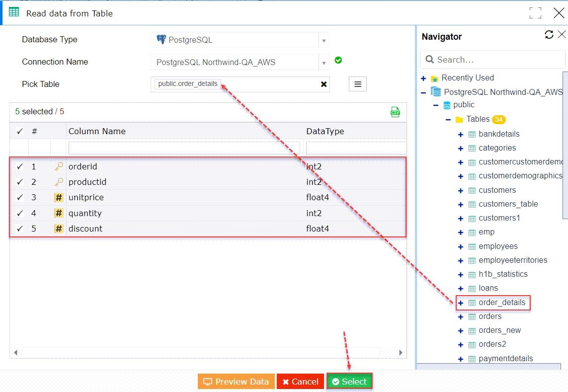The height and width of the screenshot is (392, 568).
Task: Uncheck the discount column checkbox
Action: pyautogui.click(x=20, y=228)
